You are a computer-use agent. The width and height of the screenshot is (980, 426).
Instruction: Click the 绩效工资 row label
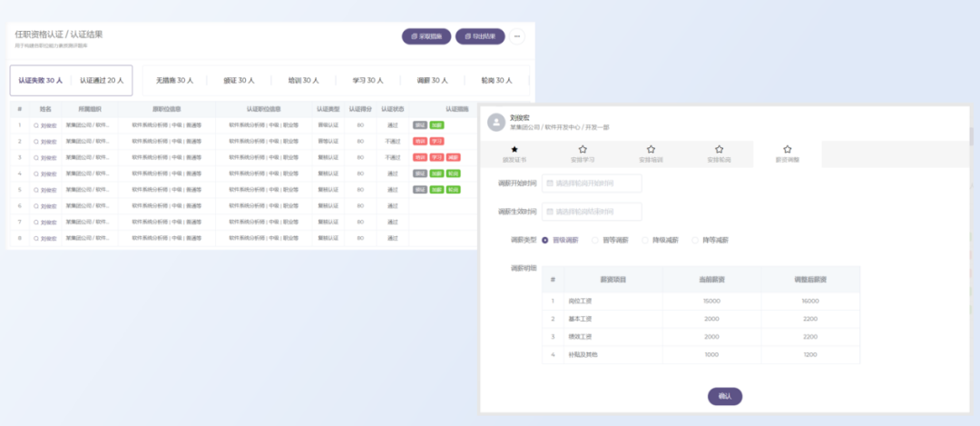tap(578, 337)
